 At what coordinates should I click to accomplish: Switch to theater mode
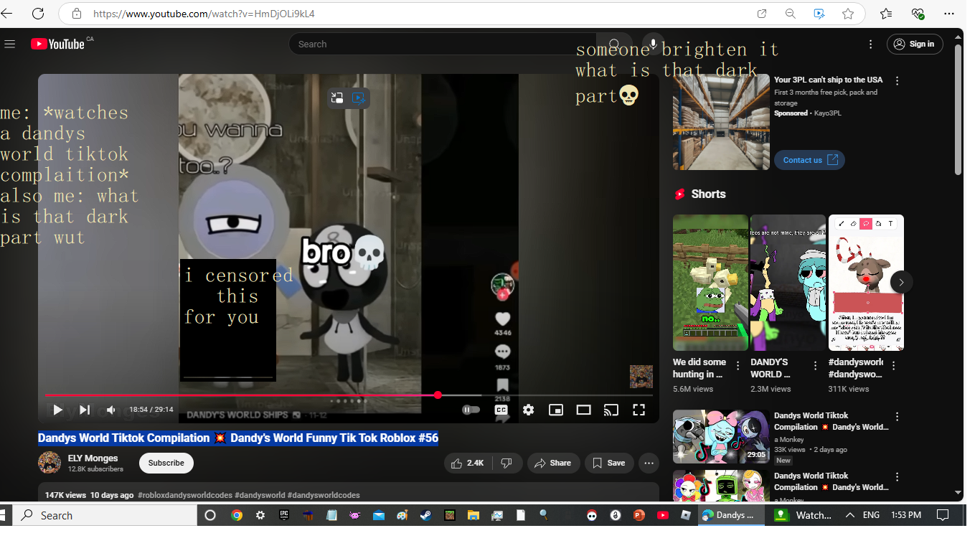click(583, 410)
